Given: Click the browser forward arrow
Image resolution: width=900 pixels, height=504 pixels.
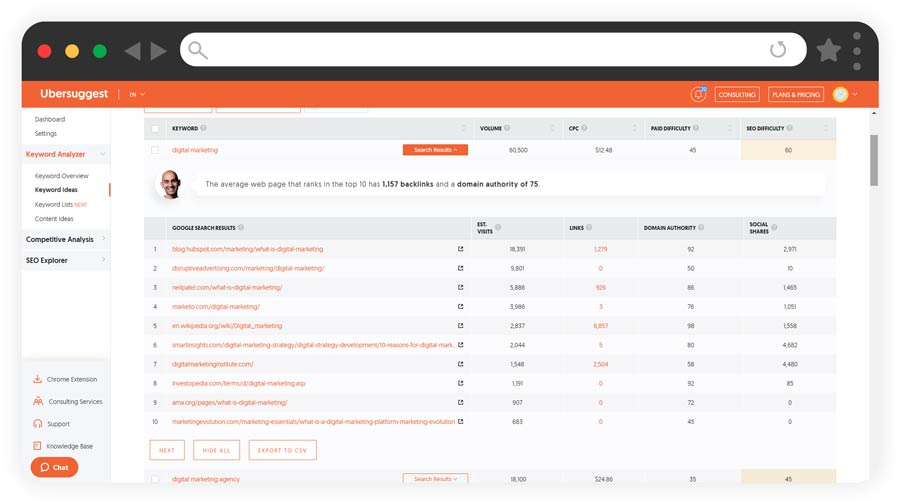Looking at the screenshot, I should [x=158, y=51].
